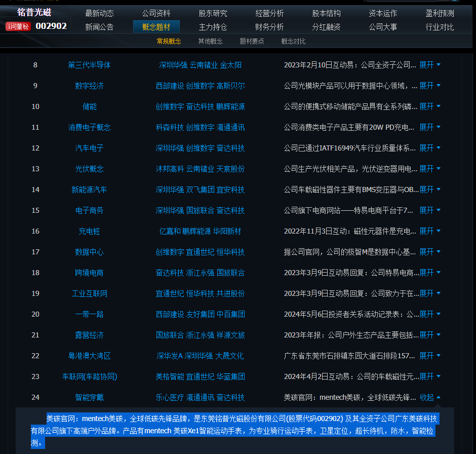The width and height of the screenshot is (476, 454).
Task: Open the 最新动态 menu item
Action: [x=99, y=13]
